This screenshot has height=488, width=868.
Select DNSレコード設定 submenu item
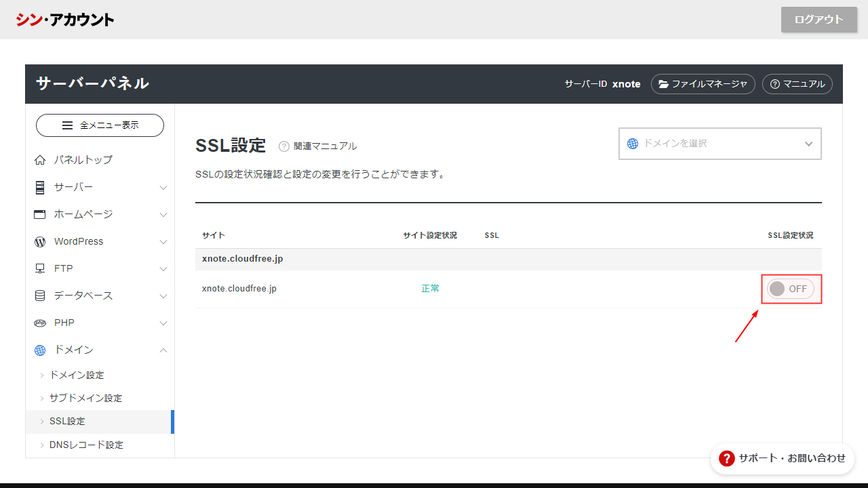pyautogui.click(x=100, y=445)
